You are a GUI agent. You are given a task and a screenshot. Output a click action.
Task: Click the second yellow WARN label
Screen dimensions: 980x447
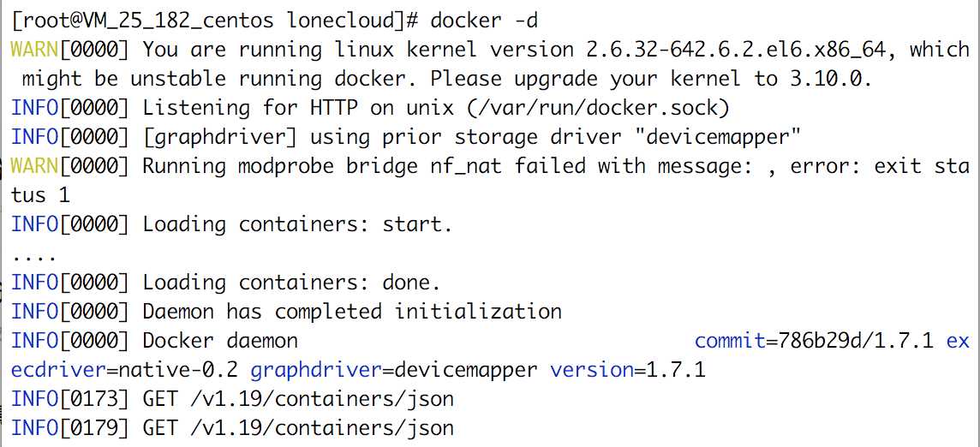tap(35, 166)
